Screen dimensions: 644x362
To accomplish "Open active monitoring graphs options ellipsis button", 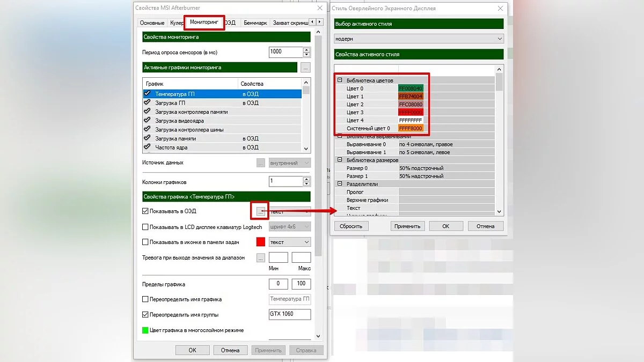I will 305,68.
